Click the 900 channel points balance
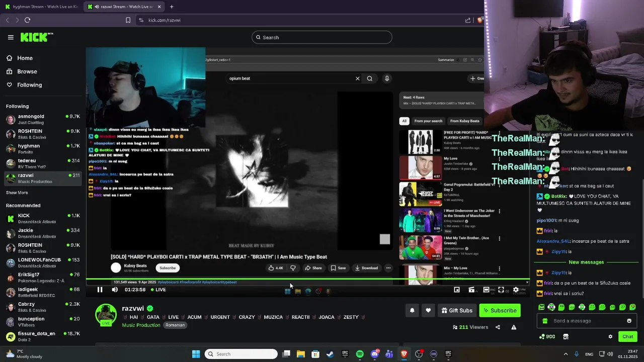This screenshot has width=644, height=362. pos(547,336)
